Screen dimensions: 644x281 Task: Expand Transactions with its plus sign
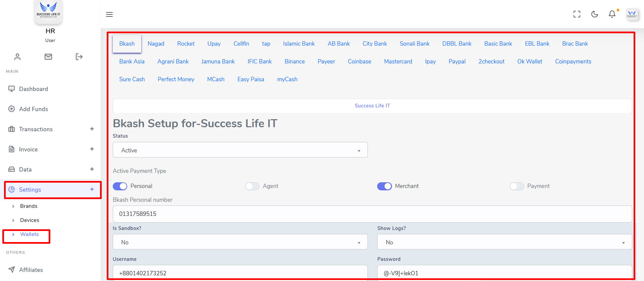pyautogui.click(x=92, y=129)
